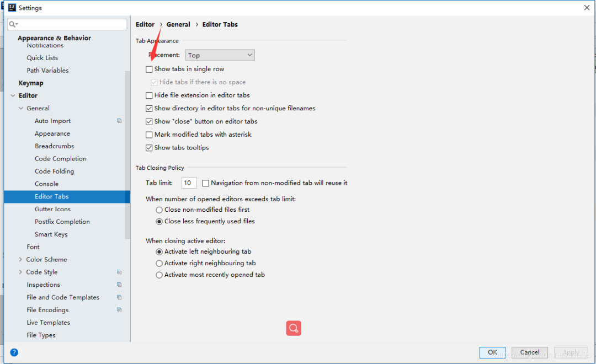Click project-level icon beside File Encodings
This screenshot has width=596, height=364.
click(119, 309)
